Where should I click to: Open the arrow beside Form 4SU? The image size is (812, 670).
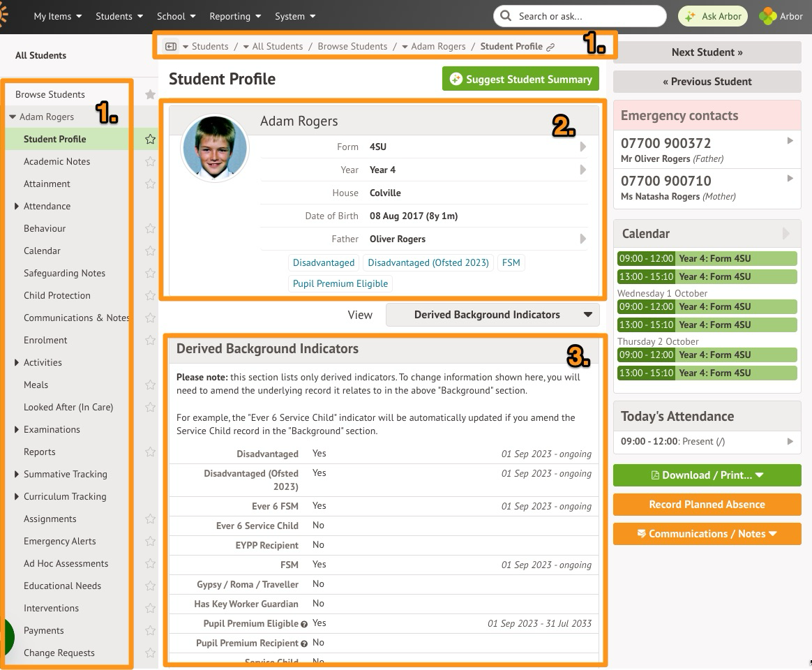pos(582,147)
